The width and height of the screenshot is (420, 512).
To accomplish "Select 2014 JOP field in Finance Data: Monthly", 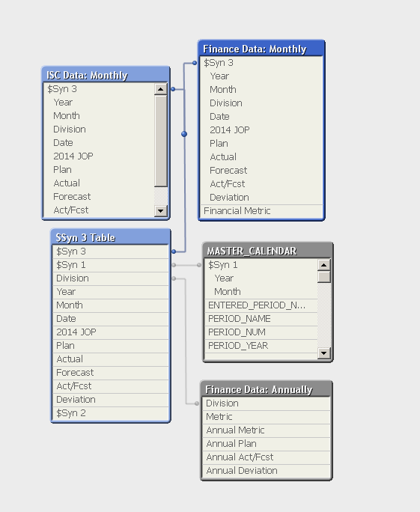I will coord(261,130).
